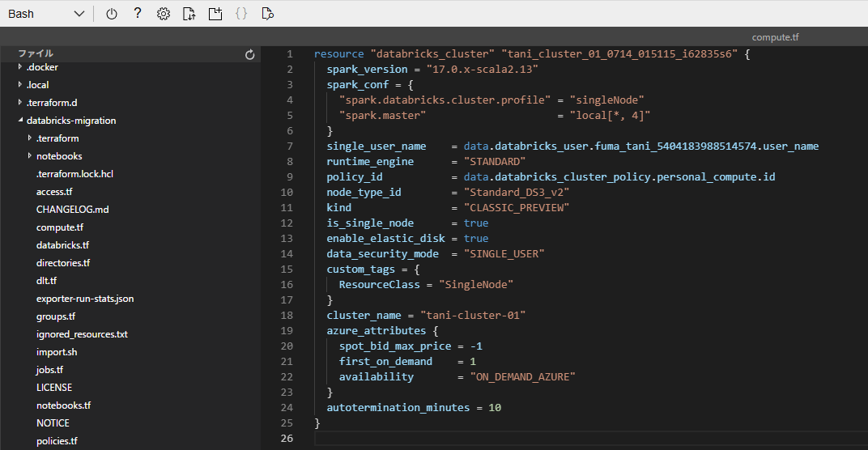Open the web preview icon

(267, 14)
